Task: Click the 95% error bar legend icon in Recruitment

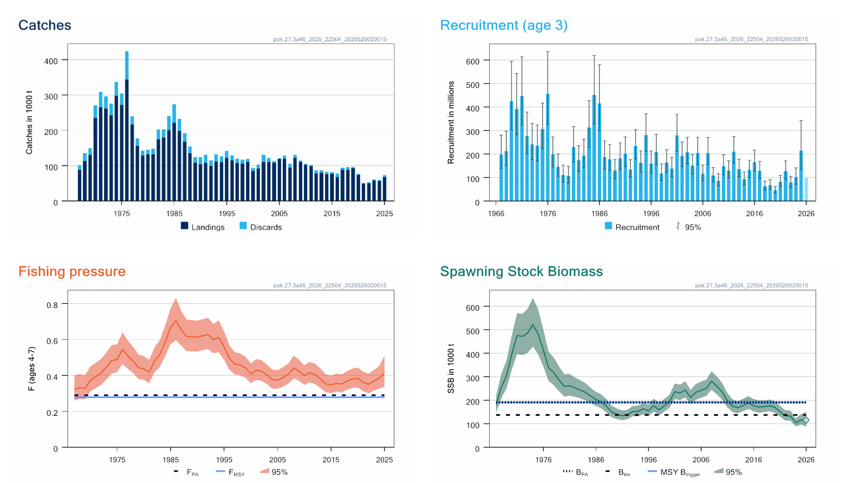Action: pyautogui.click(x=678, y=226)
